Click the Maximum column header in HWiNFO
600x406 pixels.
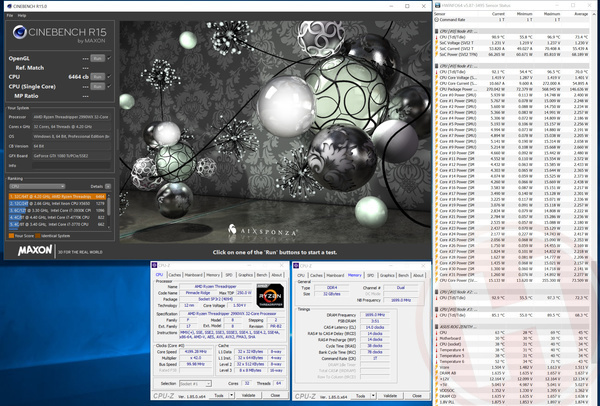click(x=552, y=14)
